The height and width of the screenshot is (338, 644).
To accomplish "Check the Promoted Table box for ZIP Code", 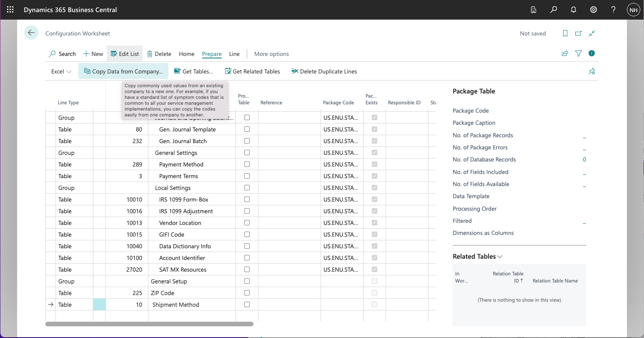I will [x=247, y=293].
